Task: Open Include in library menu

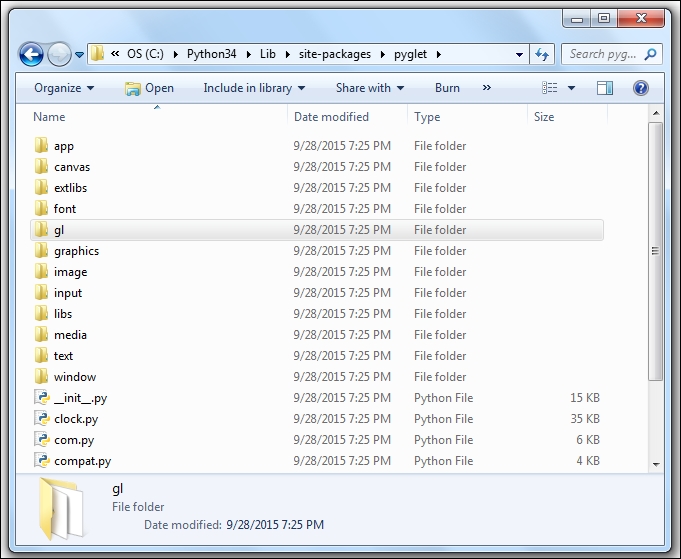Action: pyautogui.click(x=254, y=88)
